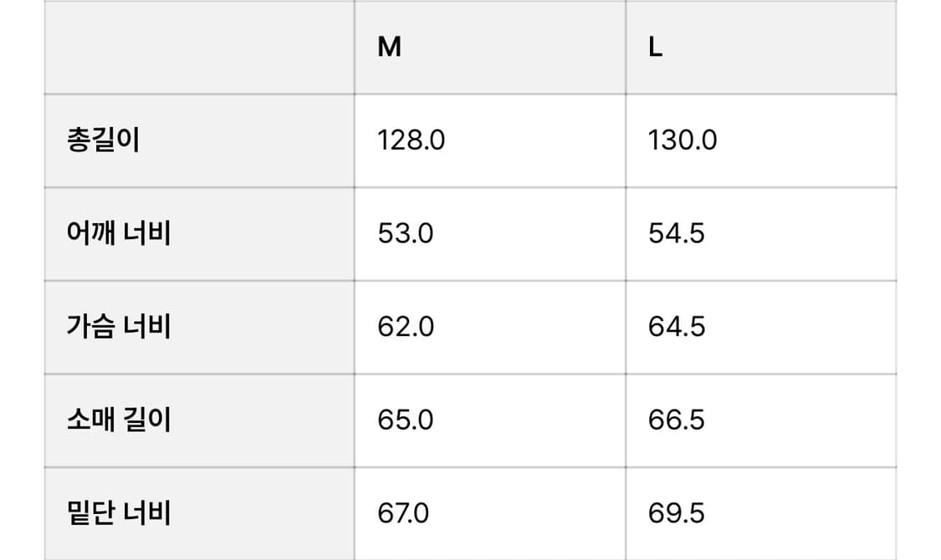Select the 소매 길이 row label
The height and width of the screenshot is (560, 941).
(x=119, y=420)
